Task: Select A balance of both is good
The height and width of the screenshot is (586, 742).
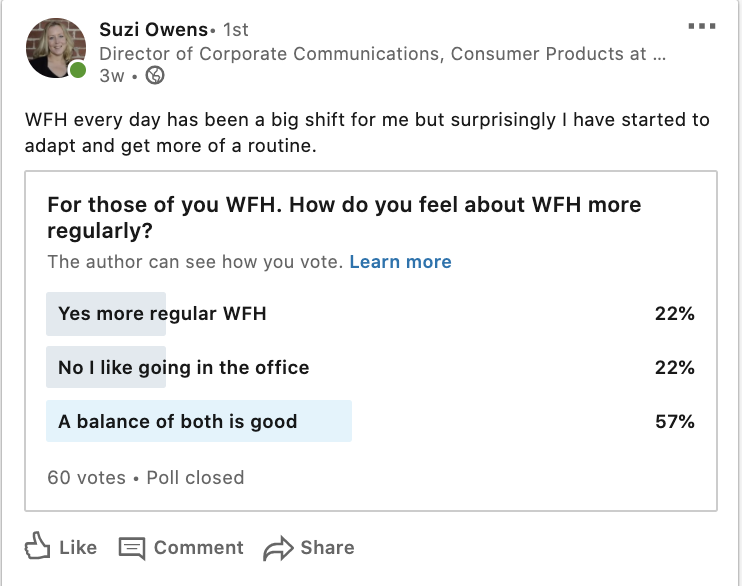Action: [x=177, y=421]
